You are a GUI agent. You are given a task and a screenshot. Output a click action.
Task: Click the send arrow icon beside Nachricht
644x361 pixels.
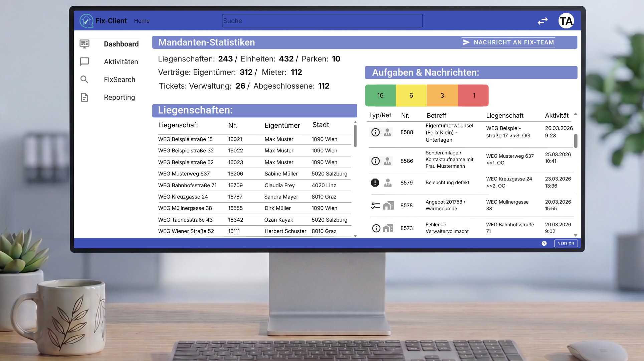466,42
